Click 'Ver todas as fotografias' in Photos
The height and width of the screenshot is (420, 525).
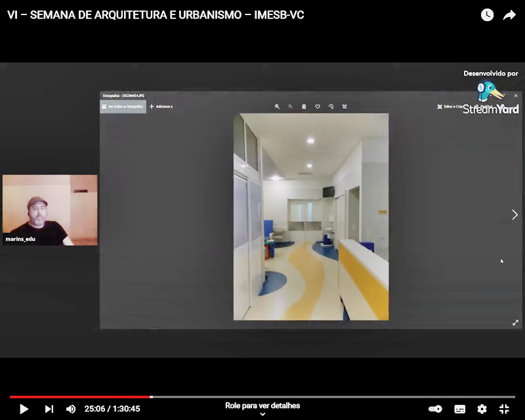click(x=123, y=106)
